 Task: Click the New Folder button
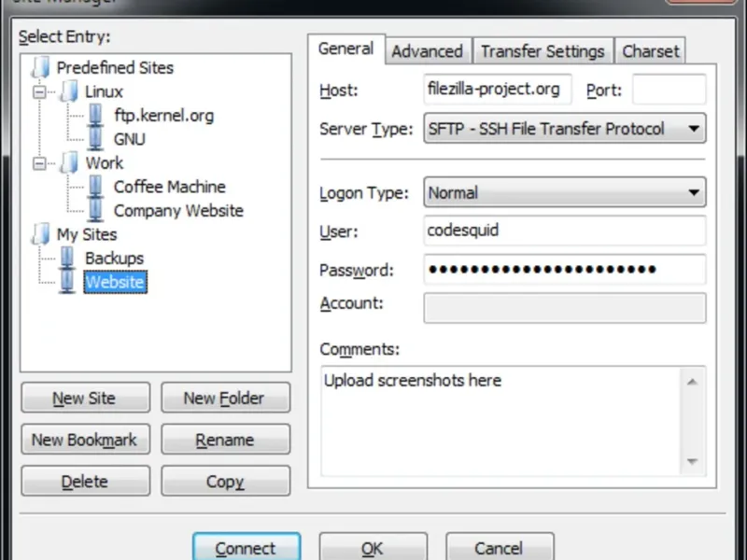point(225,398)
